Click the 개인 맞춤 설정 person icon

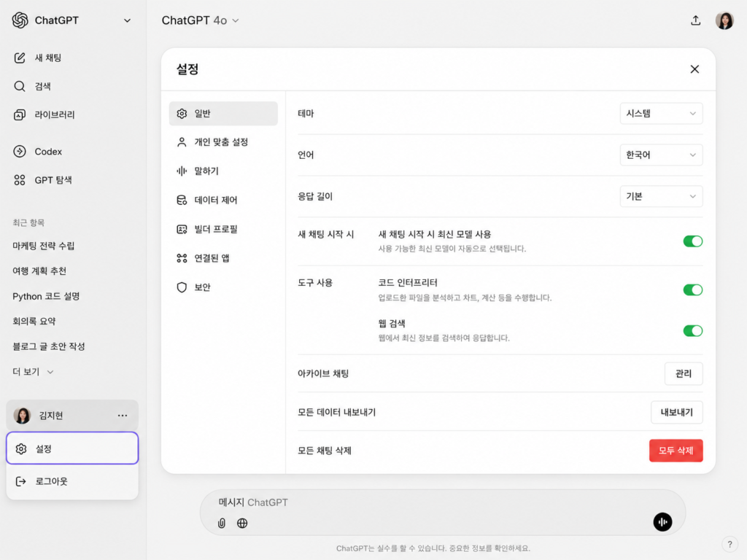(x=182, y=142)
